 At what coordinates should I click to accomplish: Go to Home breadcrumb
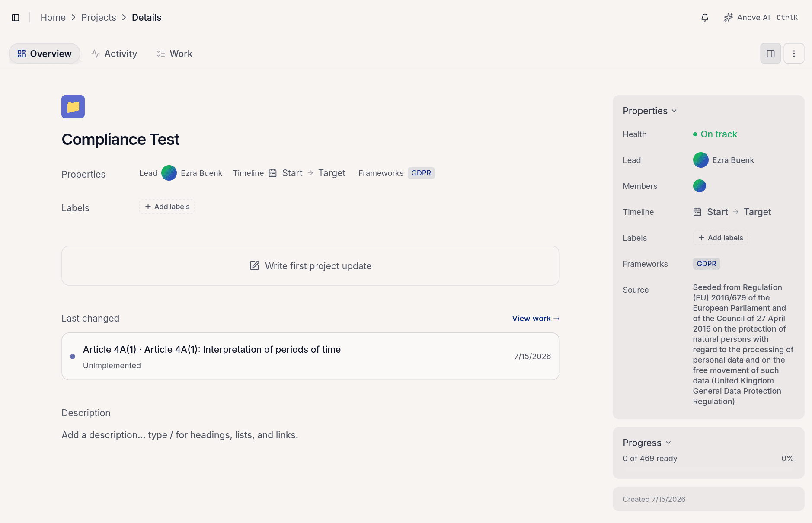pos(53,18)
